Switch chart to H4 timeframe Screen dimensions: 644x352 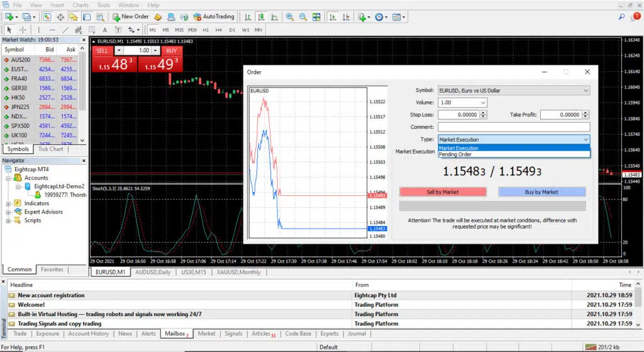(218, 30)
